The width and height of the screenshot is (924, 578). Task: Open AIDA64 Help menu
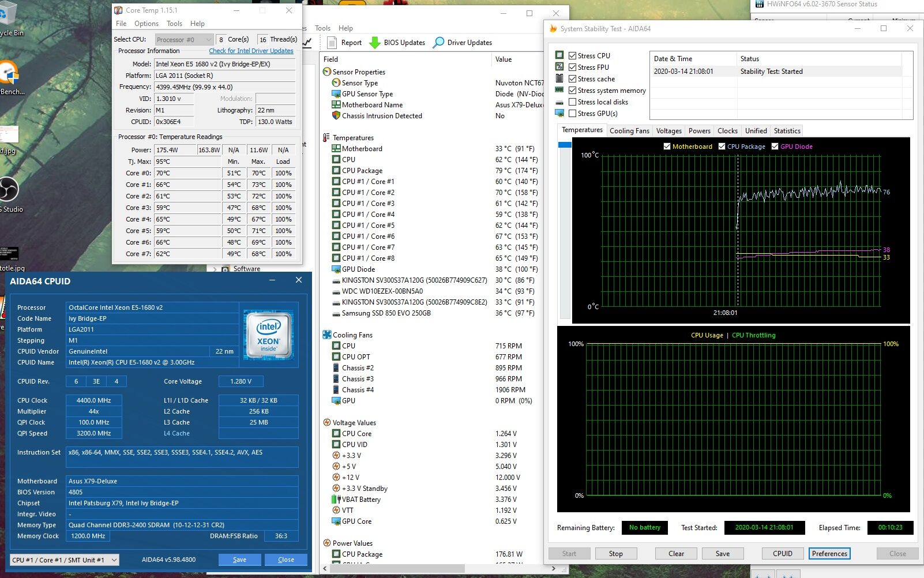345,28
